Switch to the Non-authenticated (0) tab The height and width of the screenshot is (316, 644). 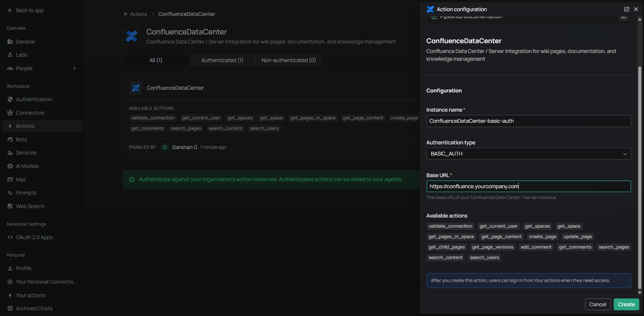pyautogui.click(x=289, y=60)
